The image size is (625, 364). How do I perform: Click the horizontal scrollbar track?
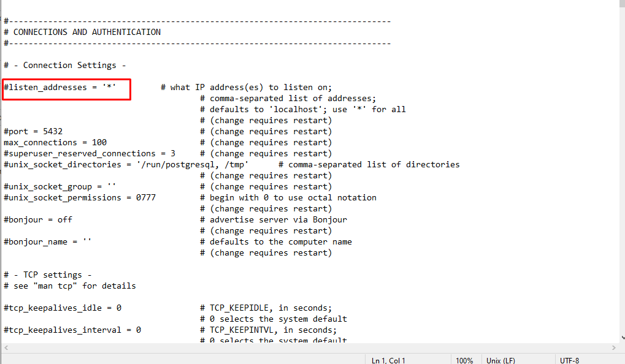pyautogui.click(x=307, y=348)
